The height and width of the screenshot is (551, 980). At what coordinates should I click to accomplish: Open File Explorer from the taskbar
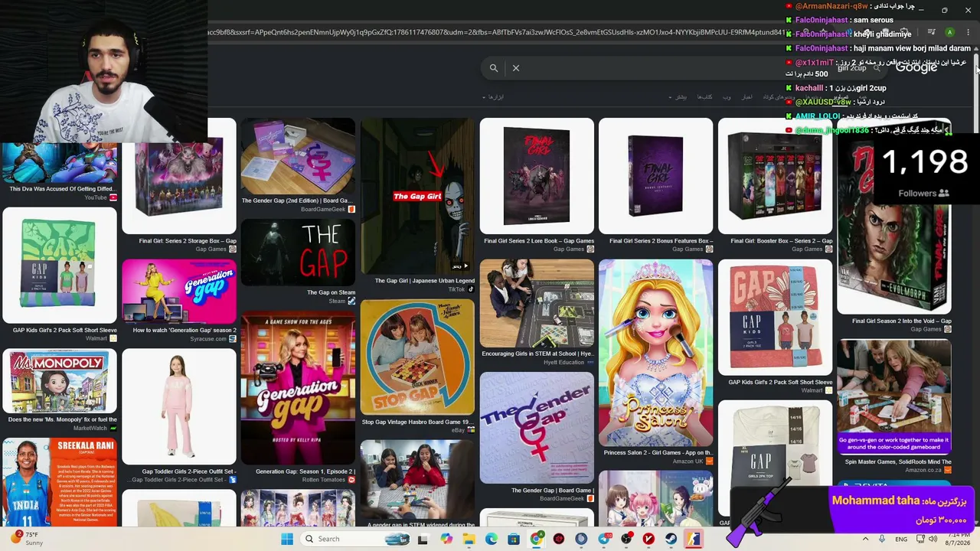point(469,539)
